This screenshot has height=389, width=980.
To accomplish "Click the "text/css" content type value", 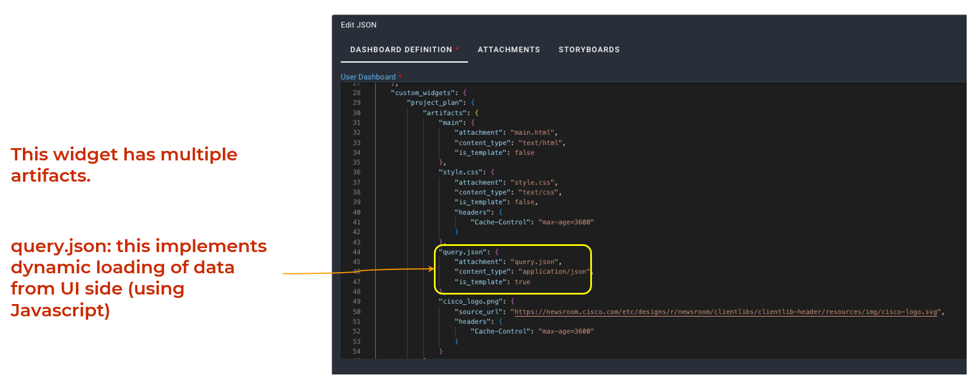I will tap(538, 192).
